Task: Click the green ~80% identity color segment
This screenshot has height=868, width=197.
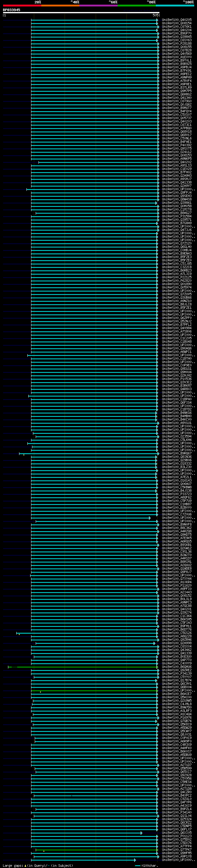Action: click(x=137, y=6)
